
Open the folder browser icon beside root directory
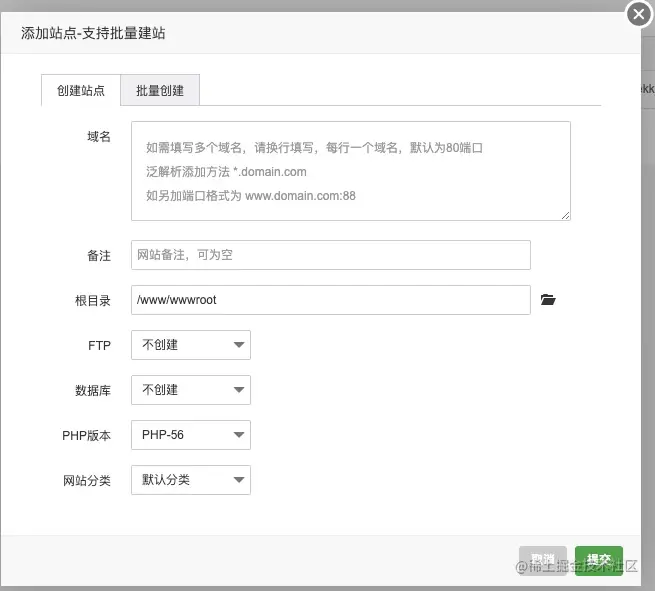click(548, 299)
